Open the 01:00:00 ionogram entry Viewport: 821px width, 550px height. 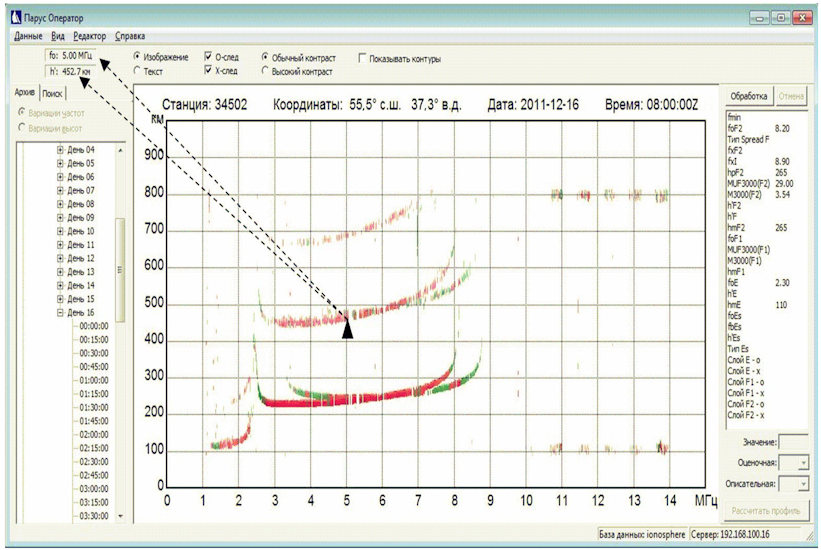pyautogui.click(x=94, y=381)
